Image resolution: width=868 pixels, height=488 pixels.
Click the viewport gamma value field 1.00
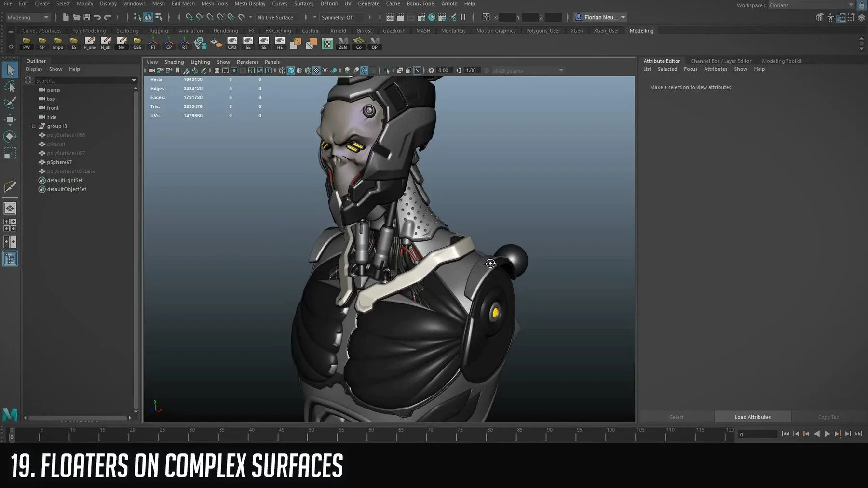click(471, 71)
